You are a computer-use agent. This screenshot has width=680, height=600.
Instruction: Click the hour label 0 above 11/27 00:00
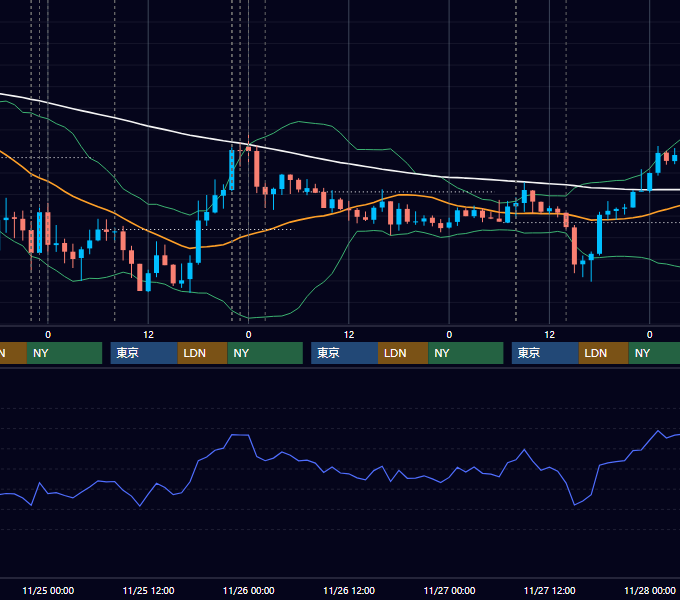pos(449,335)
